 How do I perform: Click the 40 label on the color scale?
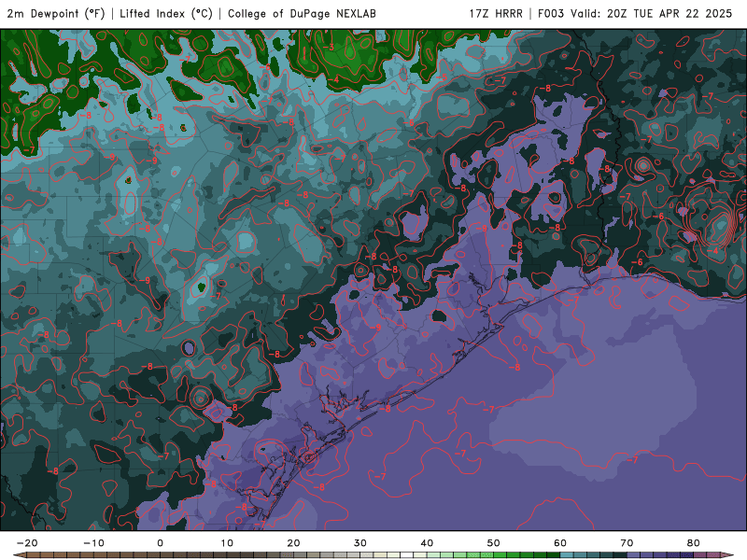click(427, 543)
